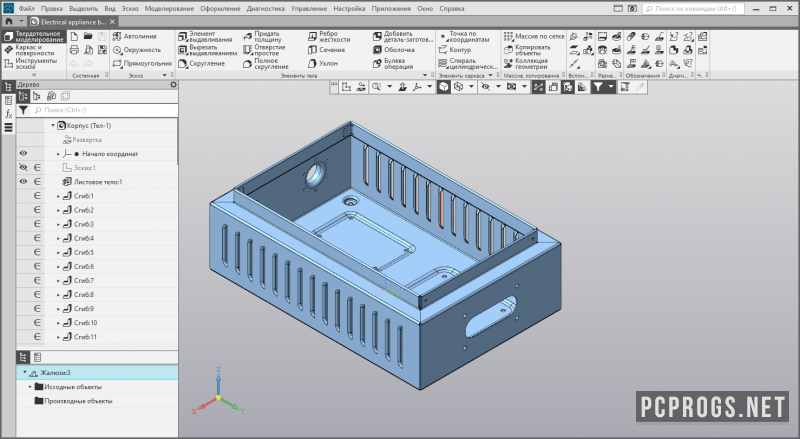Select the Автолиния sketch tool

click(x=135, y=36)
